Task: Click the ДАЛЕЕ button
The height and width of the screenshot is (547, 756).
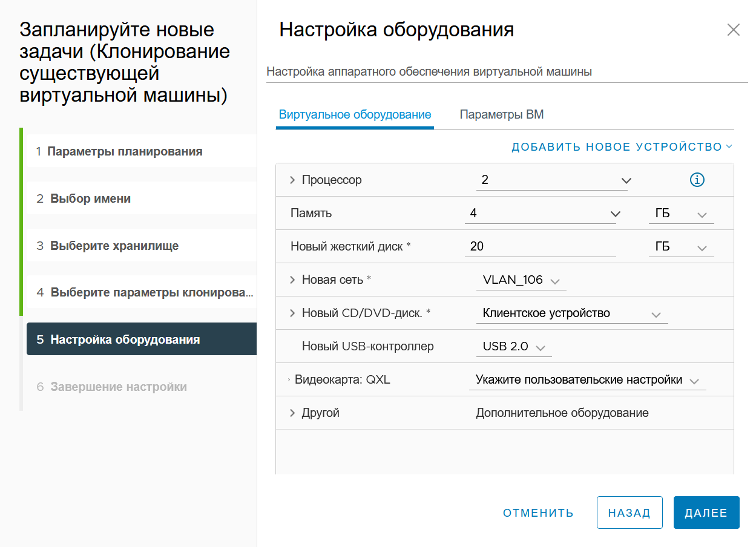Action: (x=706, y=513)
